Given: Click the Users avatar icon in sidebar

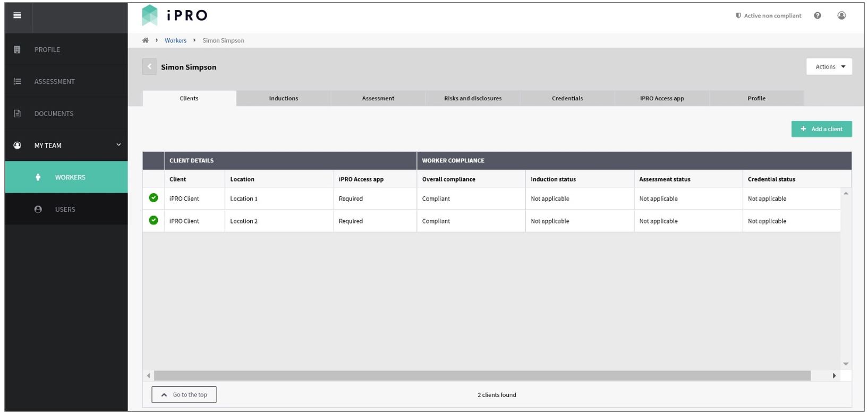Looking at the screenshot, I should click(38, 209).
